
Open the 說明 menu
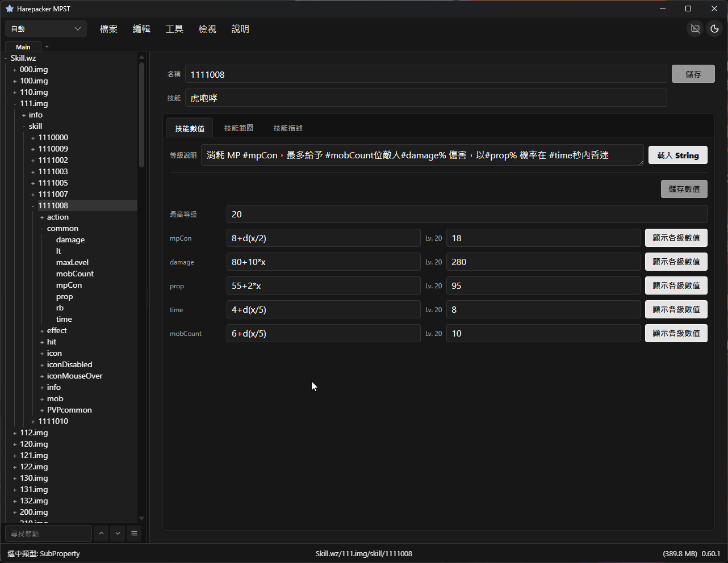tap(240, 29)
